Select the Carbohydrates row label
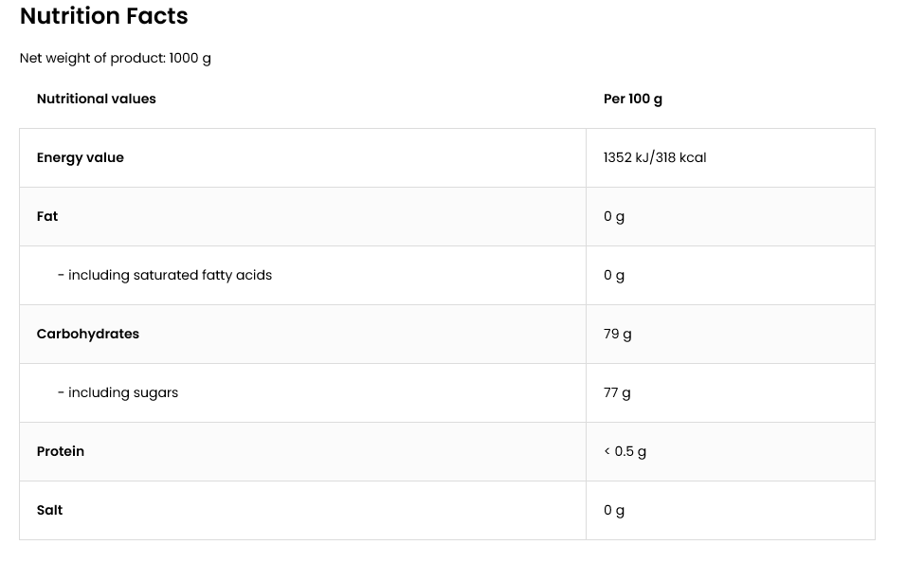 (x=88, y=335)
